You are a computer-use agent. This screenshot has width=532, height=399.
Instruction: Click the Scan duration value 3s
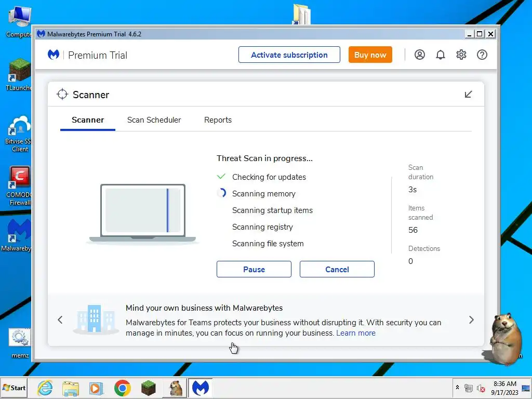(x=412, y=190)
